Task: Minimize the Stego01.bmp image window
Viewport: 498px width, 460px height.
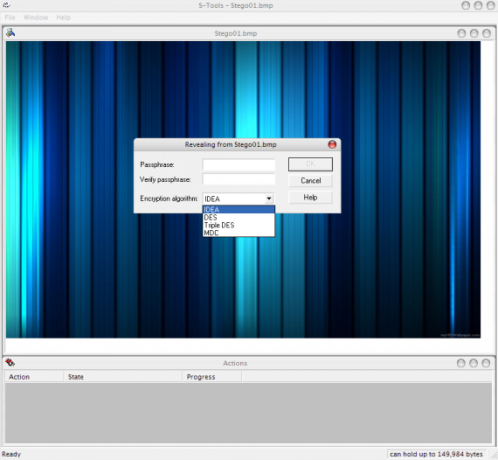Action: pyautogui.click(x=462, y=33)
